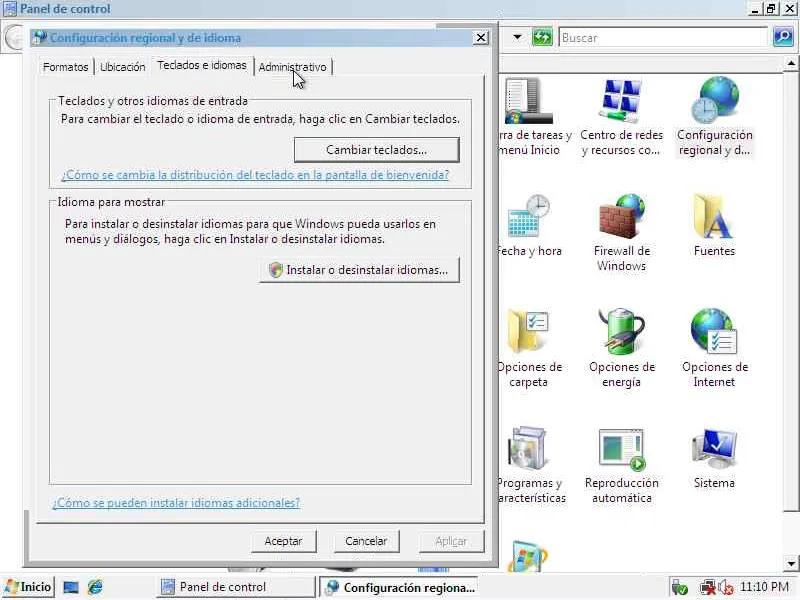Select the Teclados e idiomas tab
Screen dimensions: 800x600
pos(202,65)
